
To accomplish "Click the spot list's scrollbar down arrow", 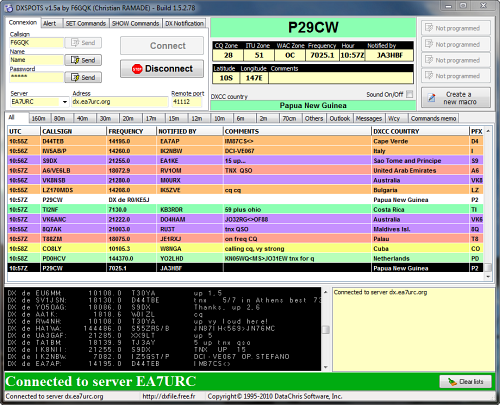I will [x=488, y=277].
